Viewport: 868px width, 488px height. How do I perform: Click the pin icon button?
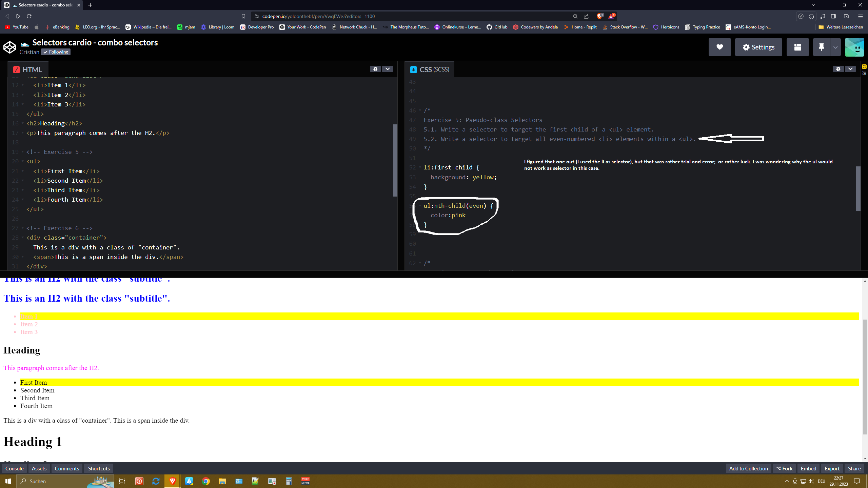tap(821, 47)
